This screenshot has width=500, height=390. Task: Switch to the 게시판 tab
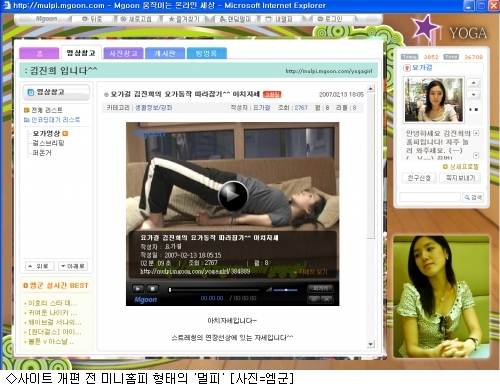coord(165,54)
